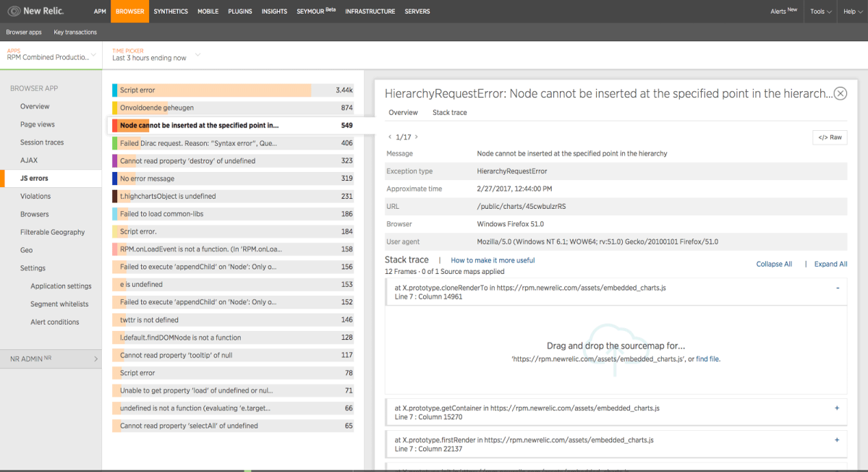Open the Tools menu dropdown
The width and height of the screenshot is (868, 472).
pyautogui.click(x=820, y=12)
